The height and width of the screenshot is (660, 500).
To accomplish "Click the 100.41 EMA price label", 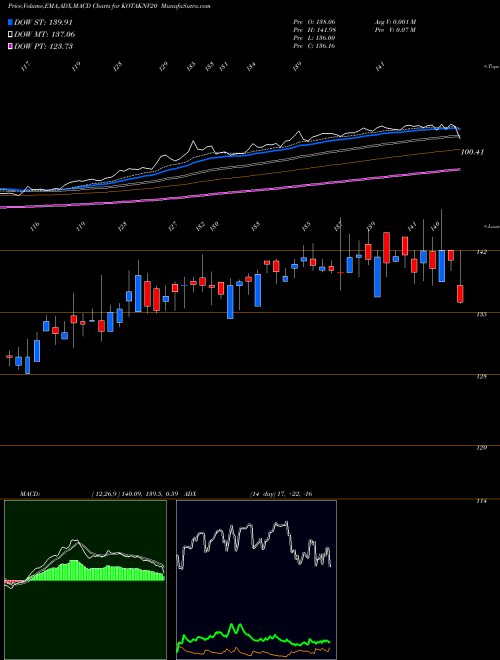I will [472, 152].
